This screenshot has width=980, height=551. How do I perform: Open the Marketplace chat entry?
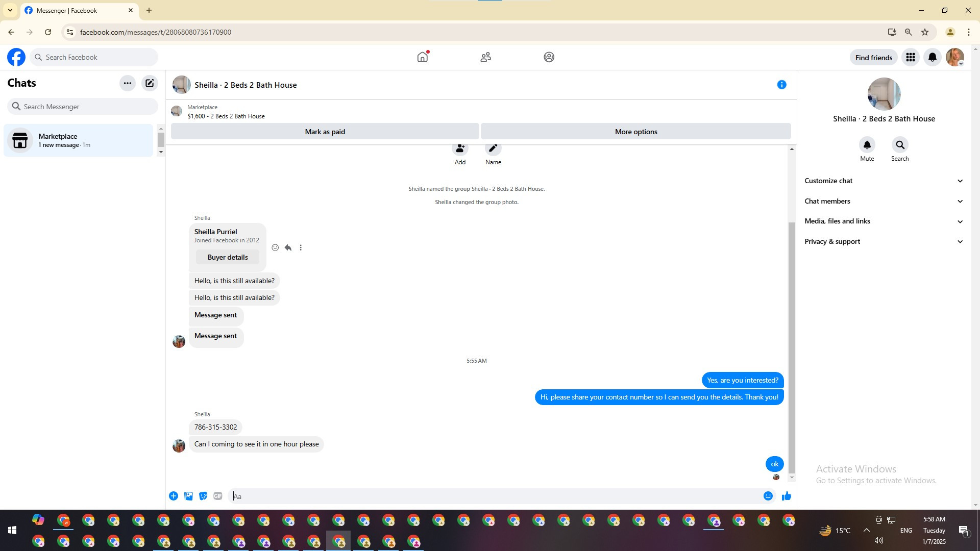tap(78, 140)
